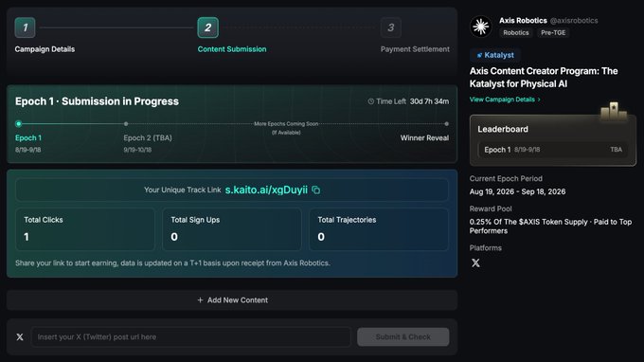
Task: Open the @axisrobotics handle
Action: [x=574, y=21]
